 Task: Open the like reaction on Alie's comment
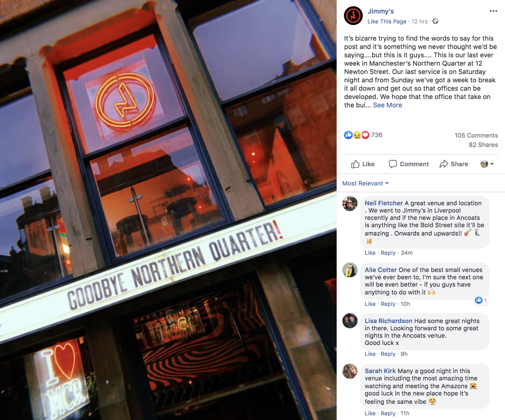point(481,300)
